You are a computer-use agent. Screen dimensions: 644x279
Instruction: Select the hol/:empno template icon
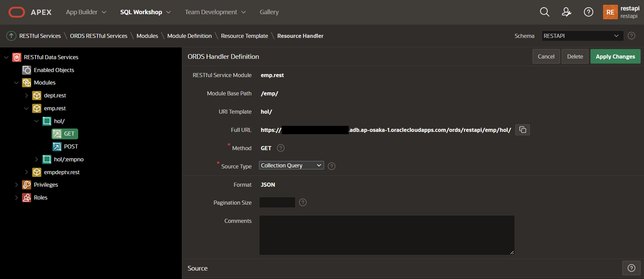[47, 159]
